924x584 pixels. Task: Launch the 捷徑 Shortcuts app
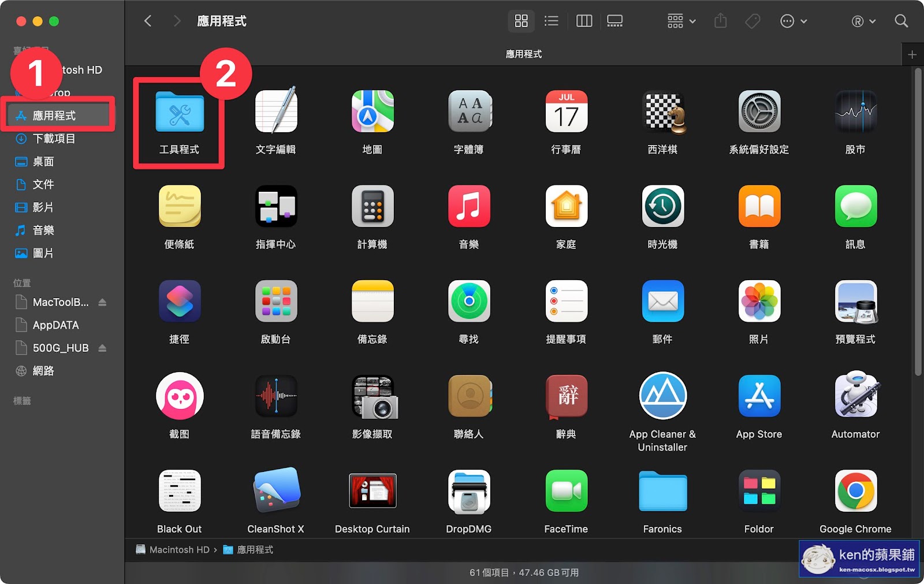(x=180, y=301)
